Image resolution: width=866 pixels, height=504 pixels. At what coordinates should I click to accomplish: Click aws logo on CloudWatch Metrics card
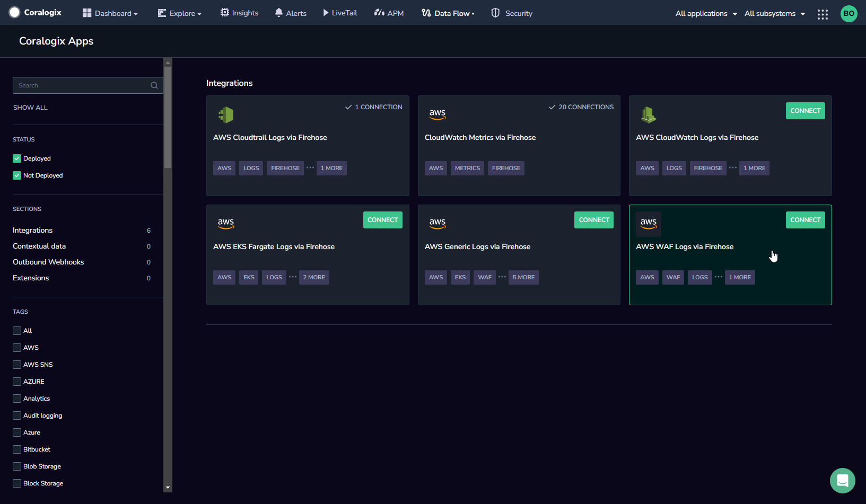[x=438, y=114]
